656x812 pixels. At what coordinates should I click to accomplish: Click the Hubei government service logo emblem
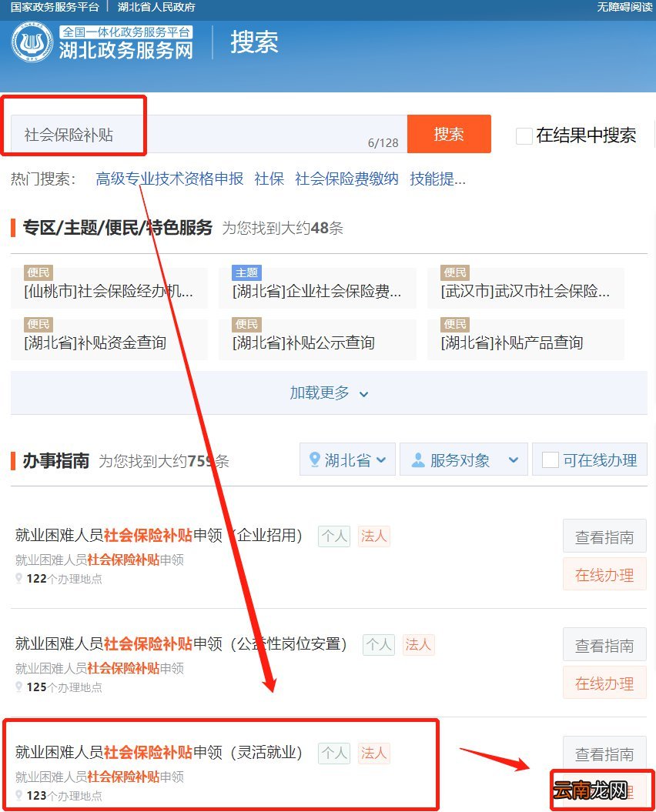click(x=32, y=42)
